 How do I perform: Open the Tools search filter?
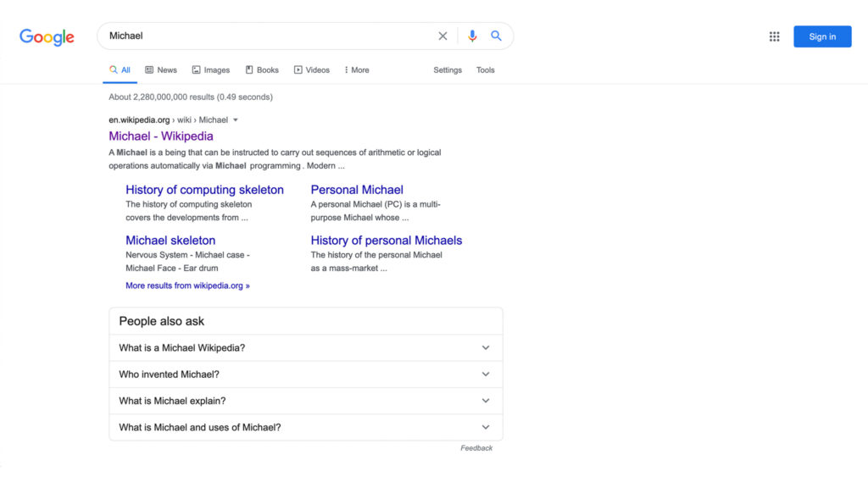[485, 70]
